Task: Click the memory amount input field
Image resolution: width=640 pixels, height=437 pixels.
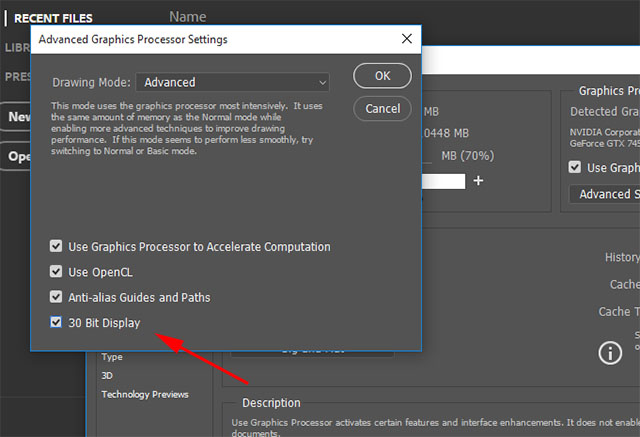Action: [x=427, y=156]
